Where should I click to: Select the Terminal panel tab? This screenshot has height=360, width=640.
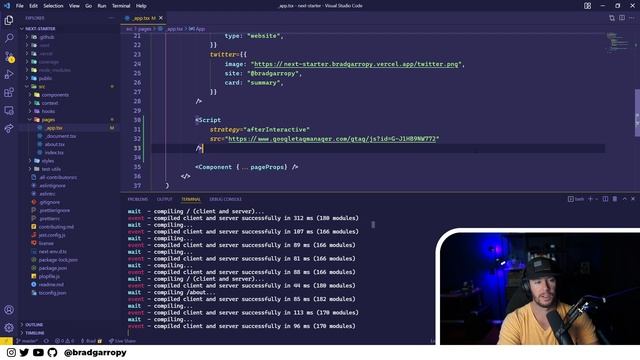[x=191, y=199]
